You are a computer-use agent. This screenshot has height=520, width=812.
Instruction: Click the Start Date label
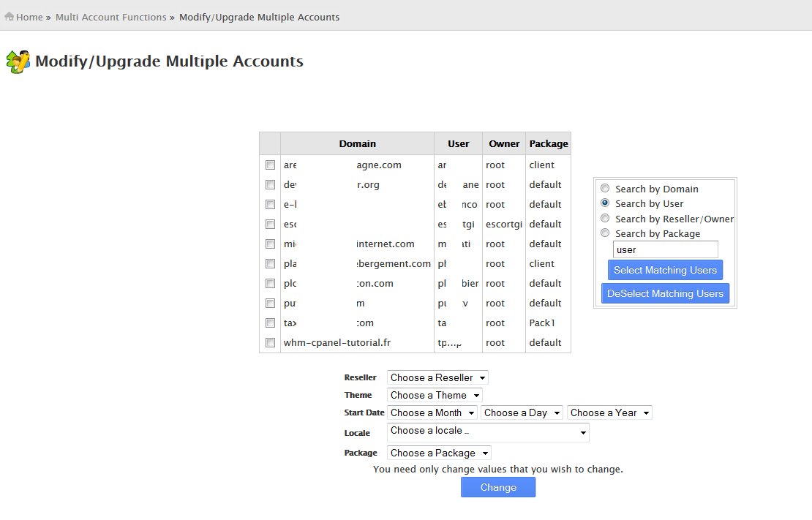point(364,412)
